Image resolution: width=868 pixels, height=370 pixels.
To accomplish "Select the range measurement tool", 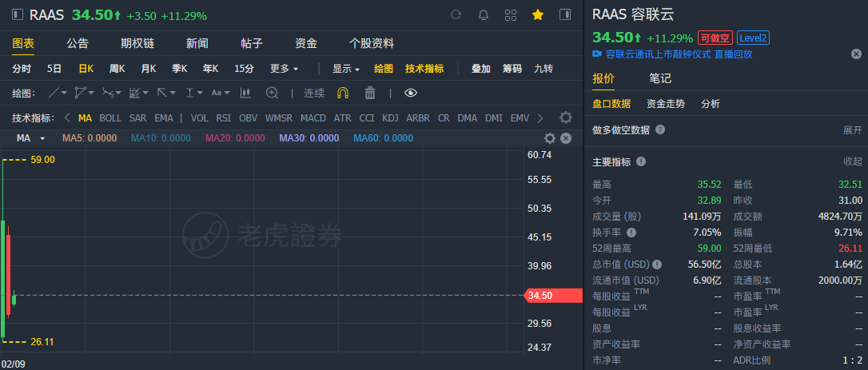I will pyautogui.click(x=190, y=93).
